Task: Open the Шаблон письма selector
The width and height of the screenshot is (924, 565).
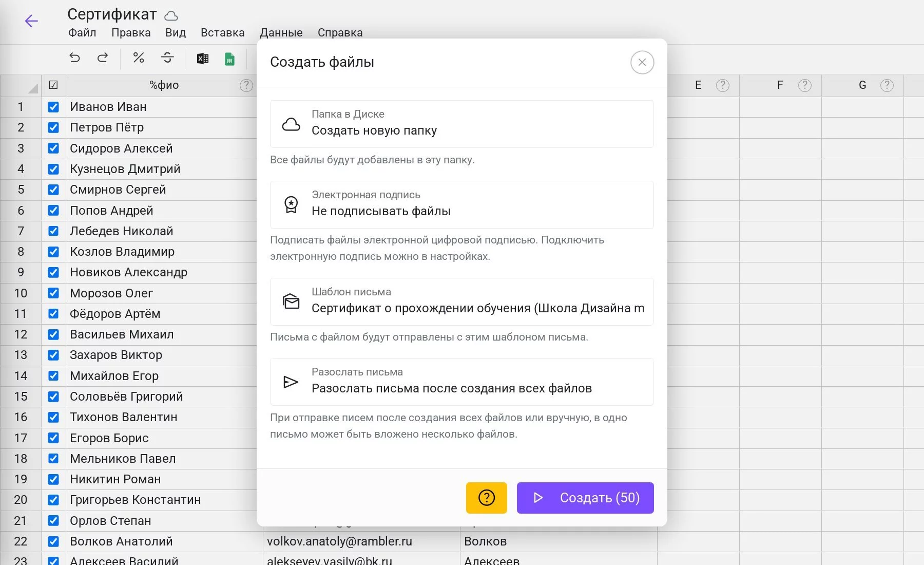Action: tap(462, 302)
